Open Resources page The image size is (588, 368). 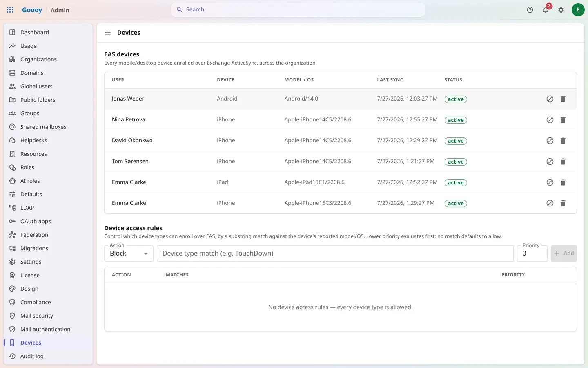click(48, 154)
